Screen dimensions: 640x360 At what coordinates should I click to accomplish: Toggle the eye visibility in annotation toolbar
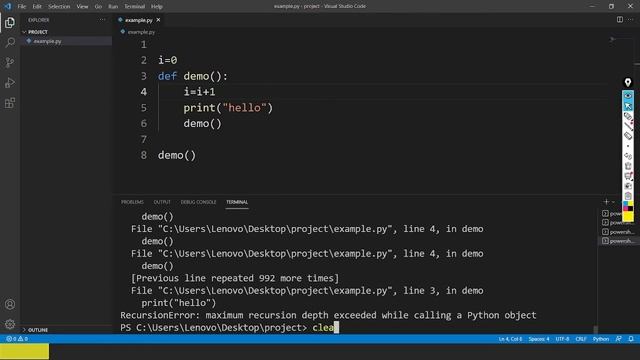pos(628,96)
